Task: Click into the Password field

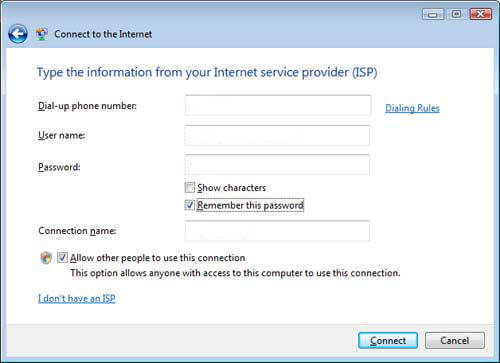Action: coord(277,165)
